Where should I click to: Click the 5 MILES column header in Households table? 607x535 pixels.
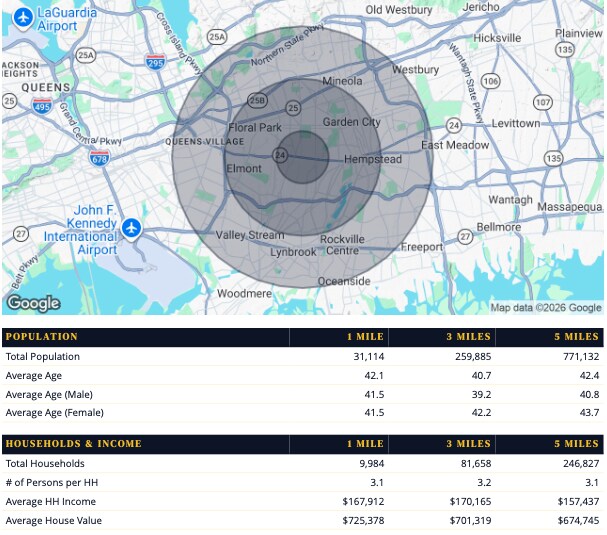pyautogui.click(x=576, y=444)
